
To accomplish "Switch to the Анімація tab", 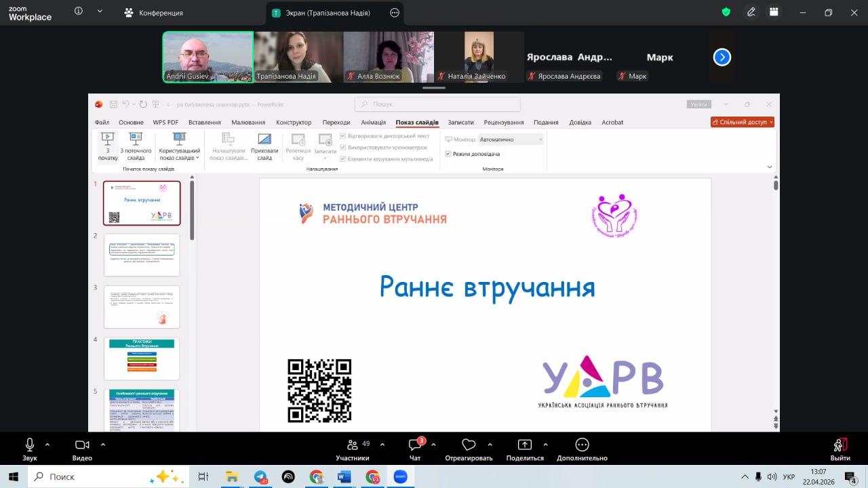I will (373, 122).
